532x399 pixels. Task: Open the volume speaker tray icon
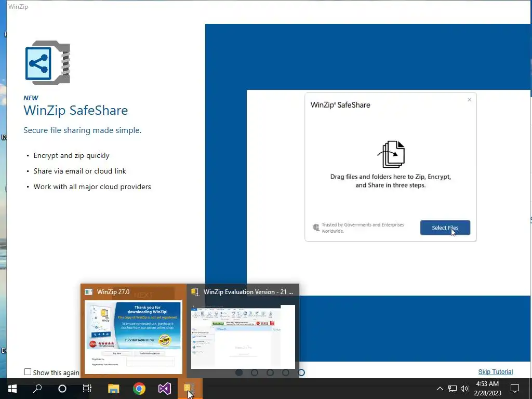click(x=464, y=389)
